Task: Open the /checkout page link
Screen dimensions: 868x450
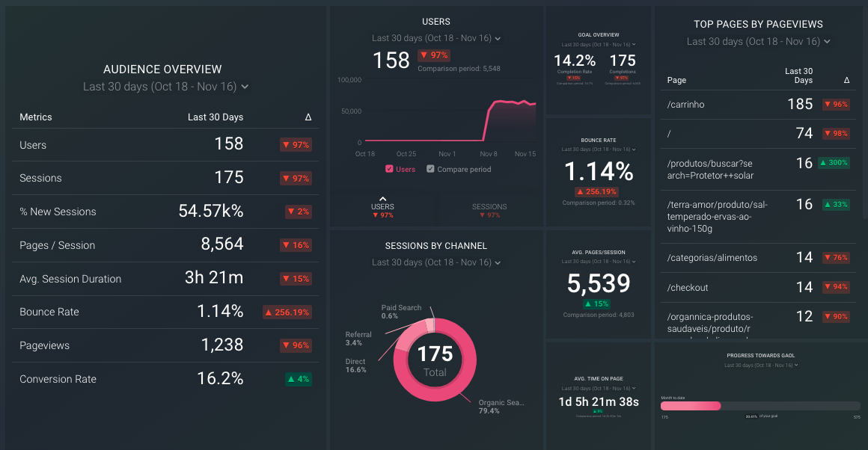Action: pos(688,288)
